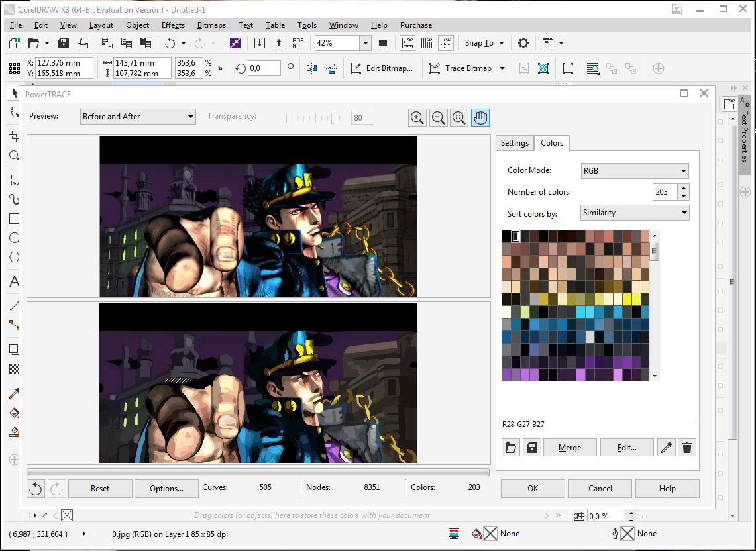Image resolution: width=756 pixels, height=551 pixels.
Task: Expand the Undo history dropdown arrow
Action: [x=184, y=43]
